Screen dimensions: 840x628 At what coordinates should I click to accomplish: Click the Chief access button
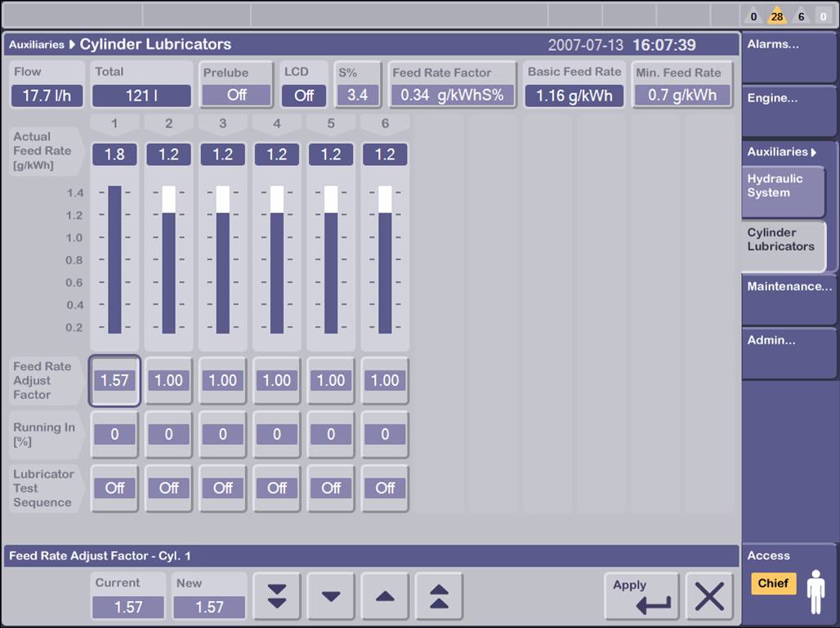click(773, 584)
